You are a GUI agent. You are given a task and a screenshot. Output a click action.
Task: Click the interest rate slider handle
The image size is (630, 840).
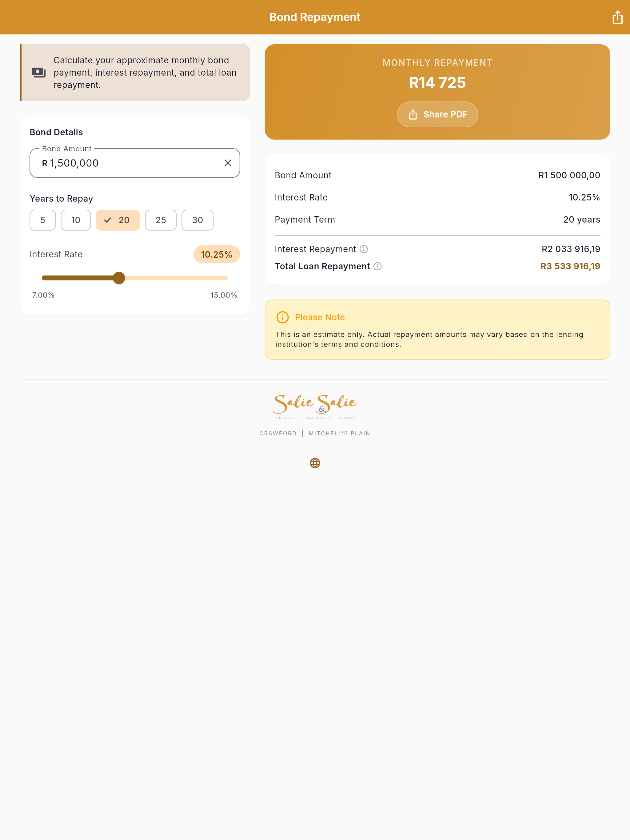click(119, 278)
